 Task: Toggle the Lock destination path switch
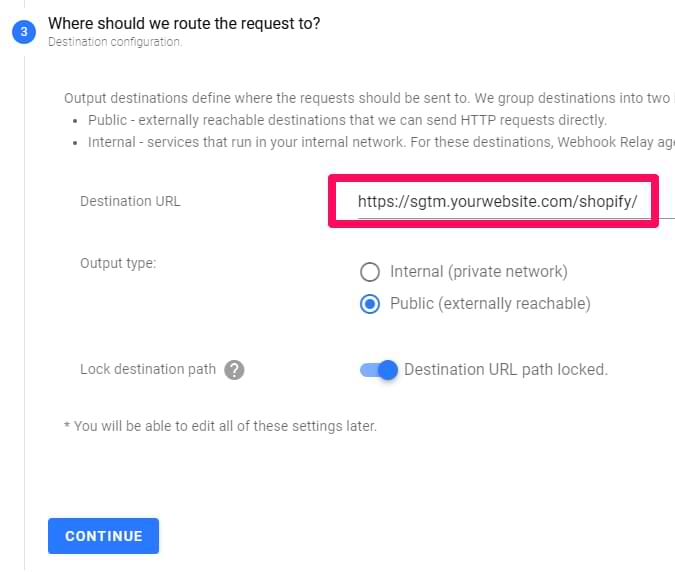click(379, 370)
